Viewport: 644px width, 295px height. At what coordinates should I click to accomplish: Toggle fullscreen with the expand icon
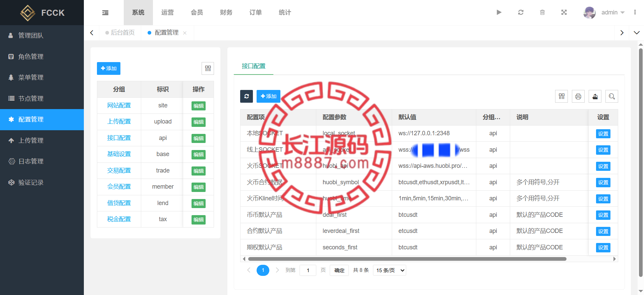pos(564,12)
